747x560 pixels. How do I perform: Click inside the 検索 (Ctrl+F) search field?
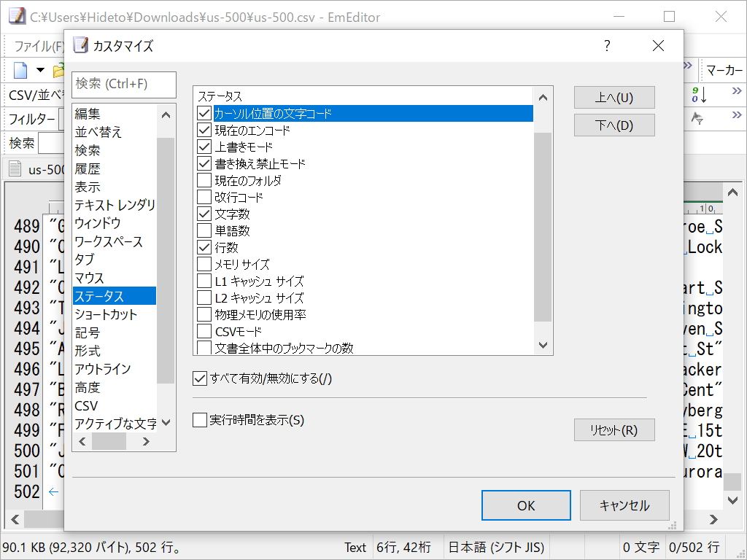click(123, 85)
